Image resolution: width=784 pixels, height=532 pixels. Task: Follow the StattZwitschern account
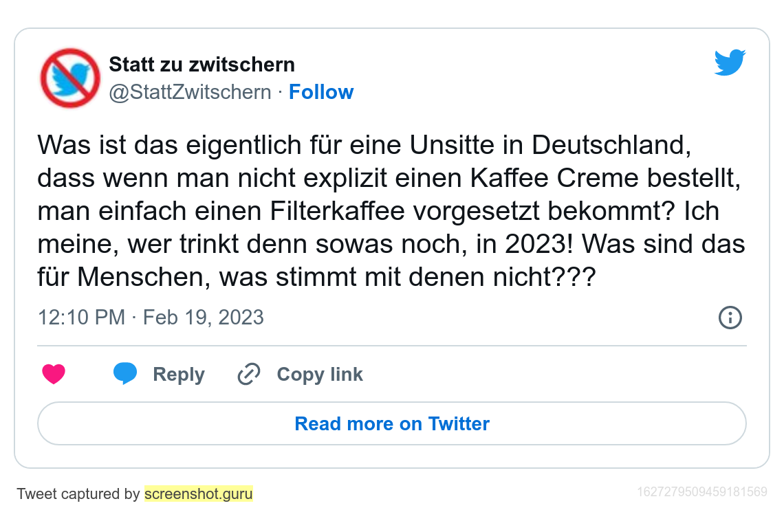pos(320,92)
